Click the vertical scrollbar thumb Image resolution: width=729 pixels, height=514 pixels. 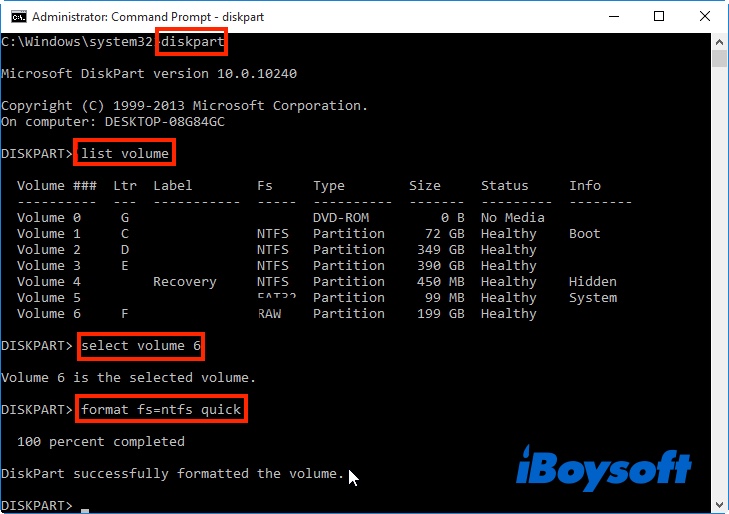pyautogui.click(x=719, y=58)
